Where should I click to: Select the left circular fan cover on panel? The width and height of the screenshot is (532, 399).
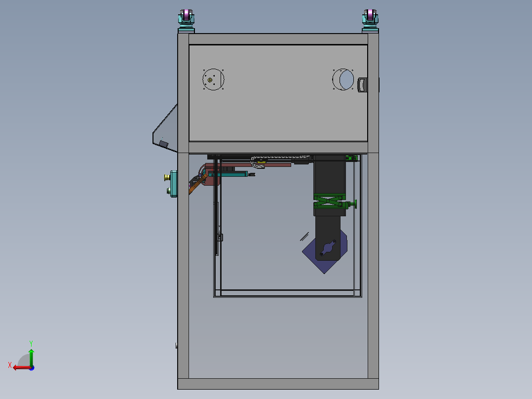213,80
